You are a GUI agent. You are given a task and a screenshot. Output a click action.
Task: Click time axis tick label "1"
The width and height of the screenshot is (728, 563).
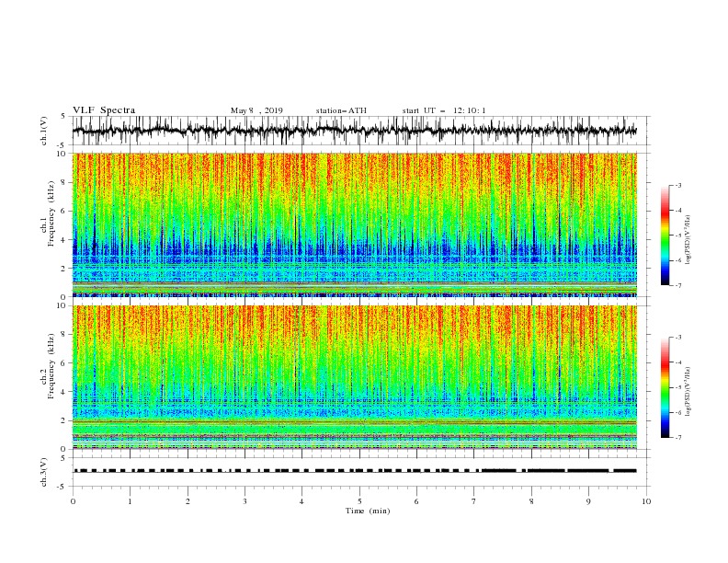coord(130,501)
